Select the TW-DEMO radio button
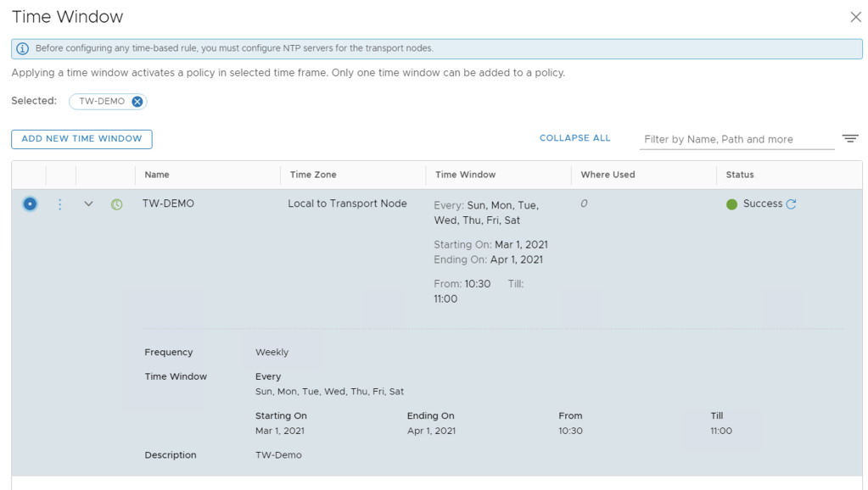The width and height of the screenshot is (868, 490). tap(30, 204)
